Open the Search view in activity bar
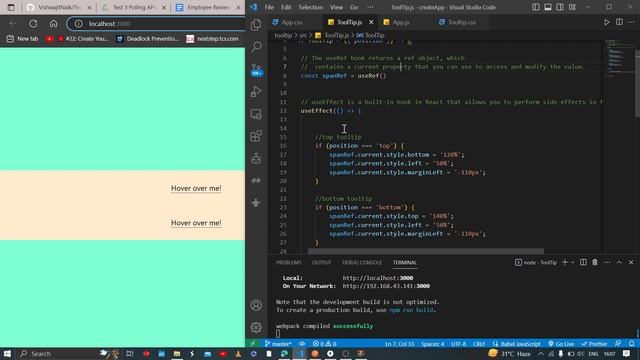This screenshot has width=640, height=360. [x=256, y=47]
